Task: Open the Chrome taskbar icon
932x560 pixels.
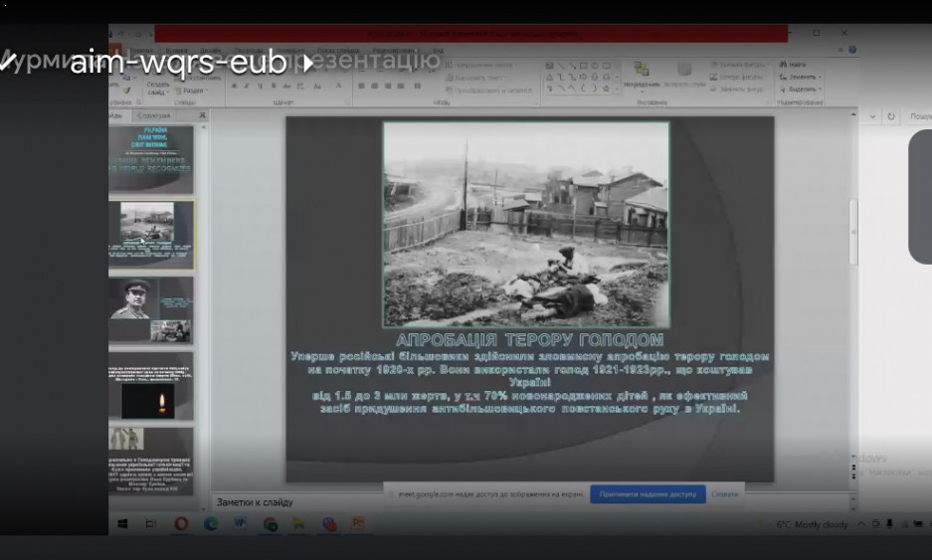Action: (x=271, y=524)
